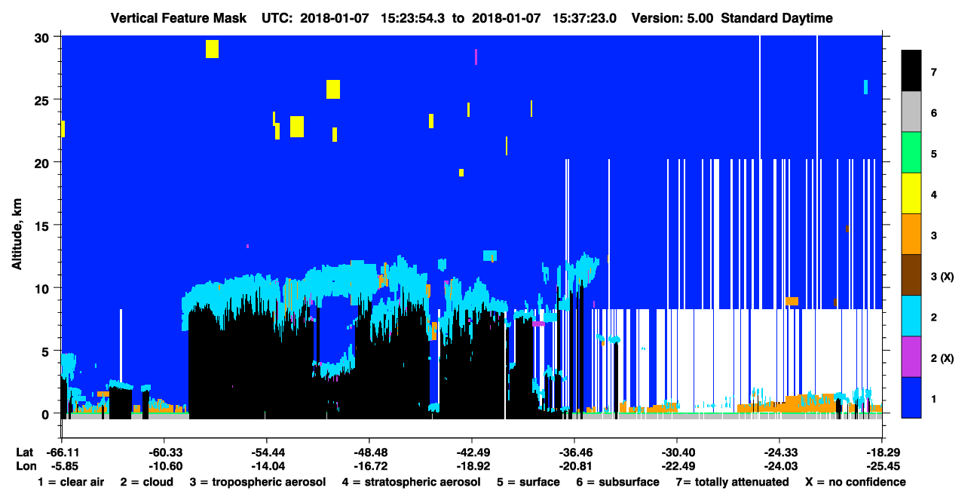Click the 'Lat' row label
The image size is (980, 503).
click(x=25, y=452)
